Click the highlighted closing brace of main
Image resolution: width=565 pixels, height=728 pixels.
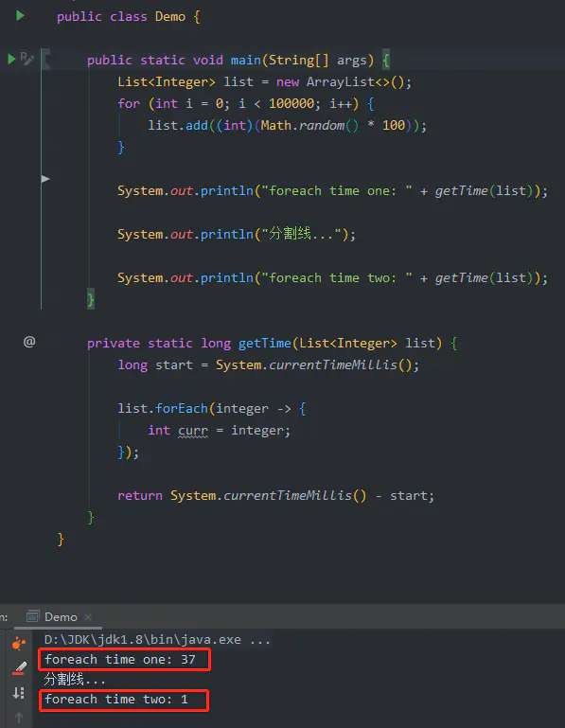pos(91,299)
